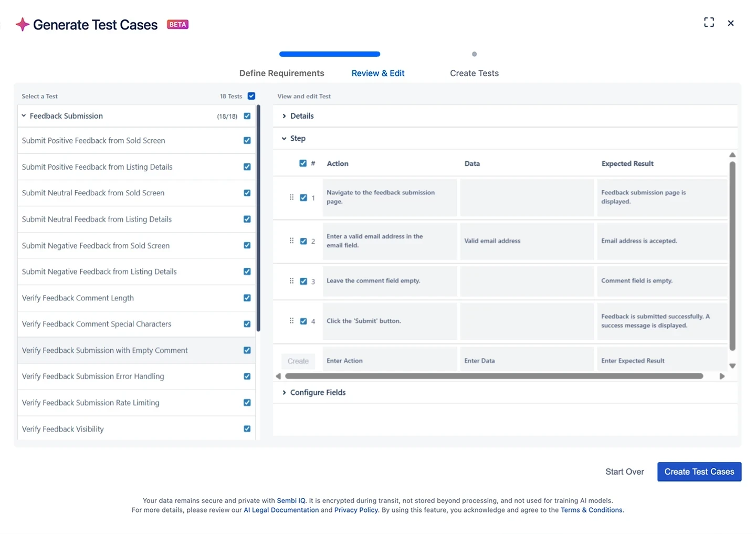Viewport: 756px width, 534px height.
Task: Click the steps table scroll-left arrow
Action: click(278, 376)
